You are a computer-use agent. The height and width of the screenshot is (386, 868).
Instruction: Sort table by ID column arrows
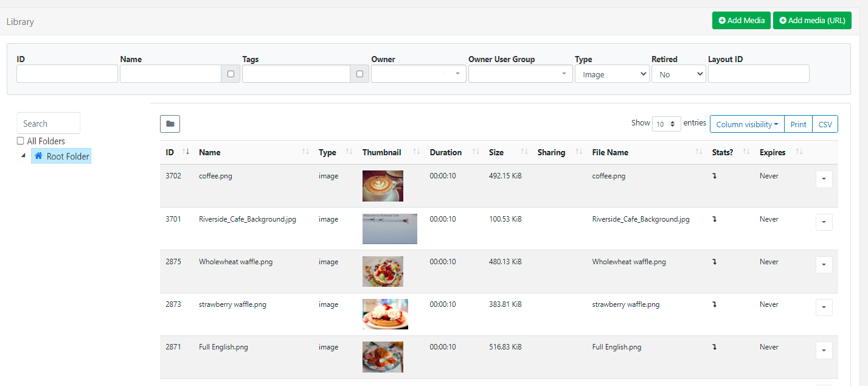(x=186, y=152)
